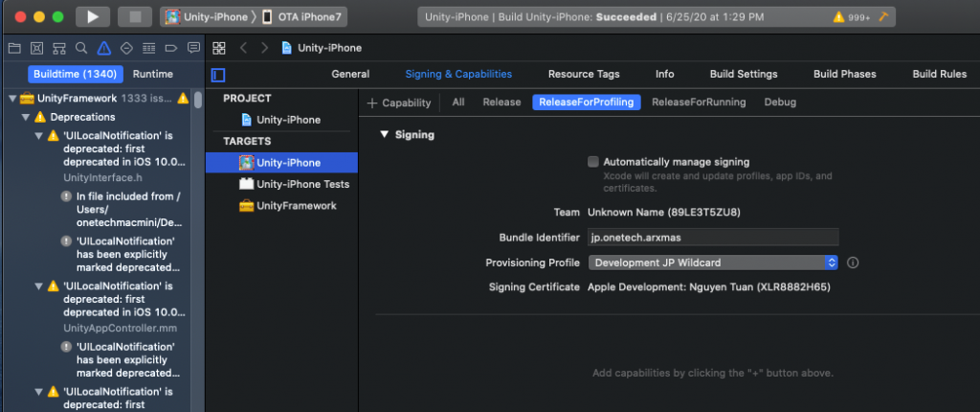
Task: Collapse the Deprecations group
Action: pyautogui.click(x=25, y=117)
